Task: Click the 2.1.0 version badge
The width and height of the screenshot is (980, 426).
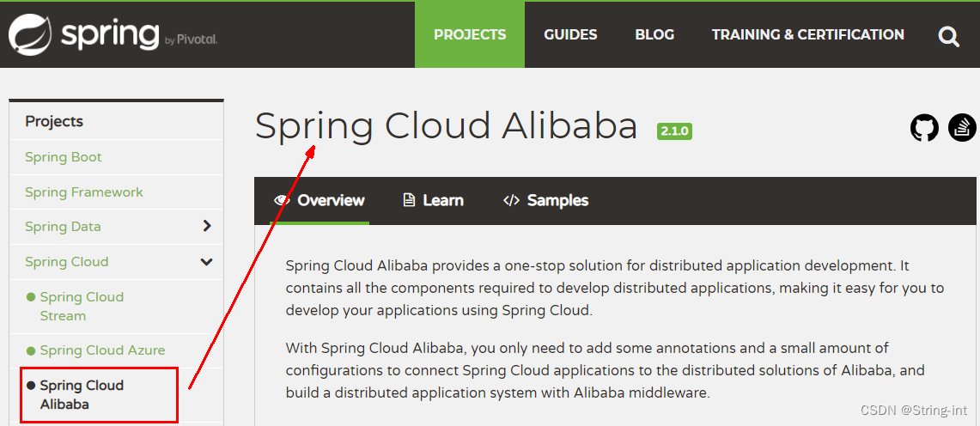Action: click(x=674, y=131)
